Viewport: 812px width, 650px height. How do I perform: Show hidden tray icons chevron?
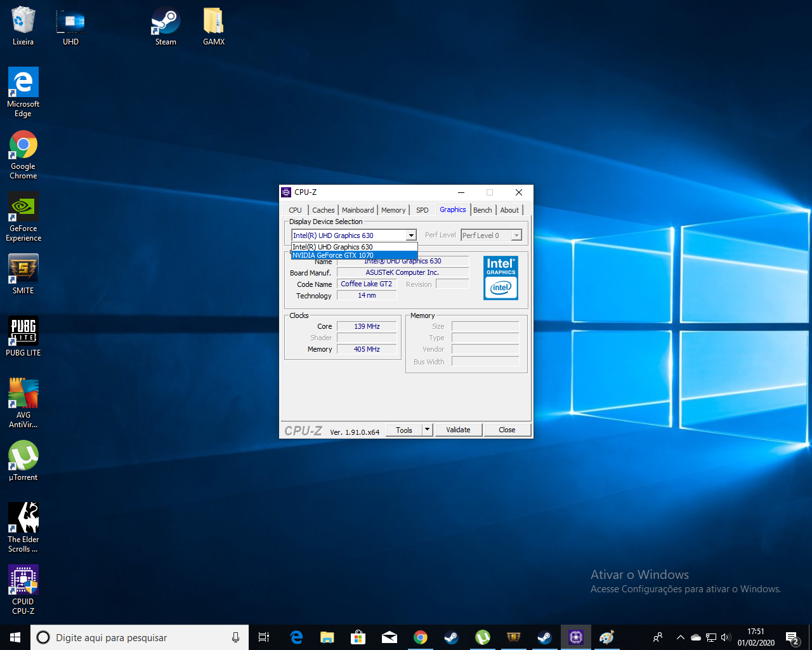pyautogui.click(x=680, y=637)
